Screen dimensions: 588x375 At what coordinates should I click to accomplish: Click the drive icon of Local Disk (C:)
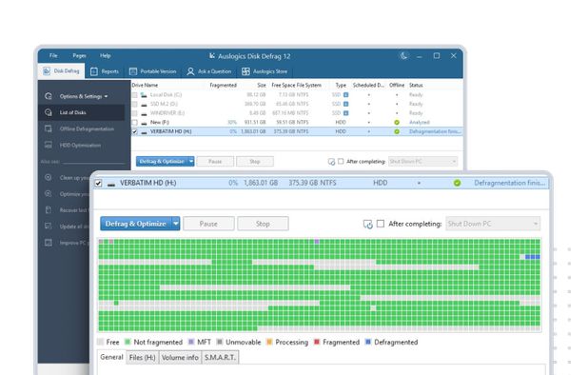pyautogui.click(x=144, y=95)
